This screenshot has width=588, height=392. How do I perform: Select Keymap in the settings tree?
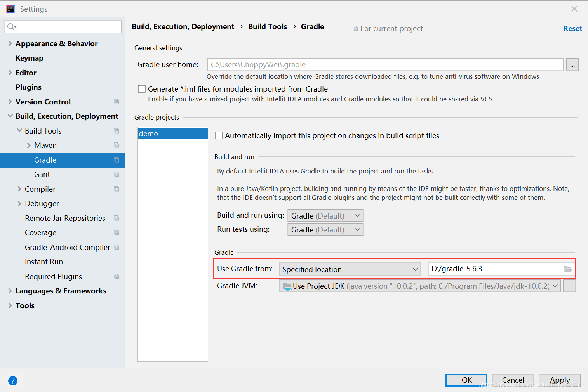click(30, 58)
